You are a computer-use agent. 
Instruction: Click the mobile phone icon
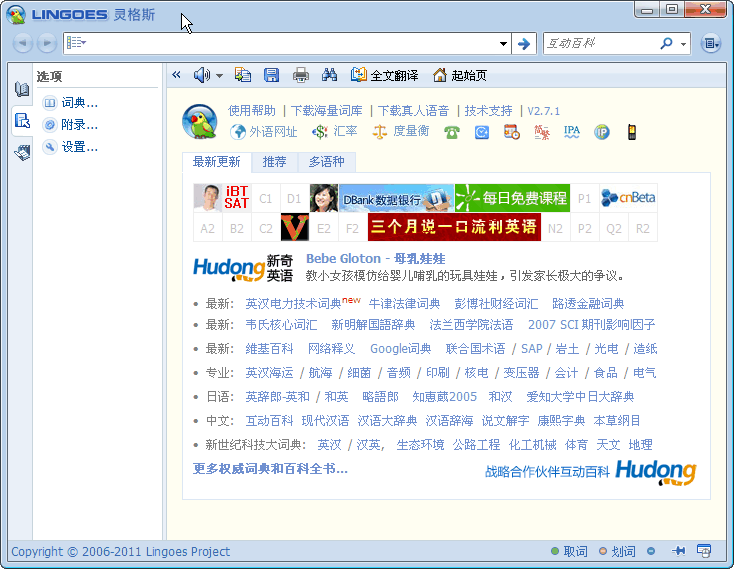[632, 132]
